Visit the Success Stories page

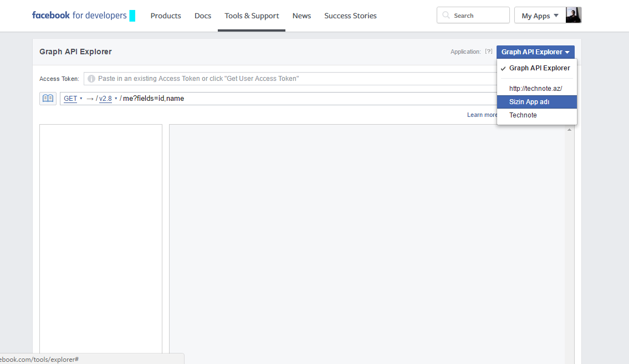pyautogui.click(x=350, y=16)
